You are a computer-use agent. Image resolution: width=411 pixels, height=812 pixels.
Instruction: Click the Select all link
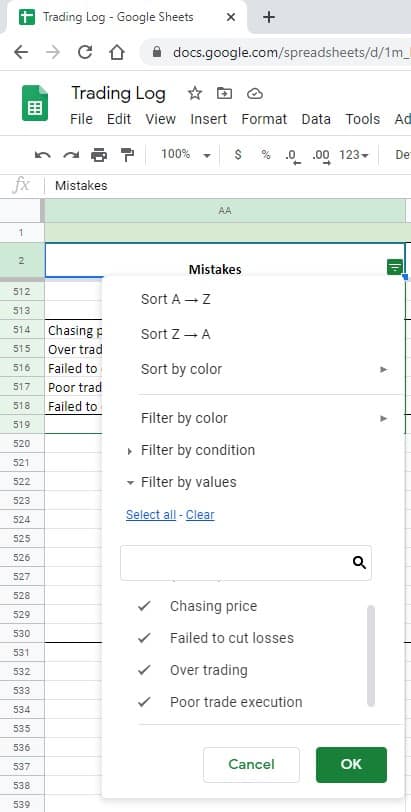(x=151, y=515)
